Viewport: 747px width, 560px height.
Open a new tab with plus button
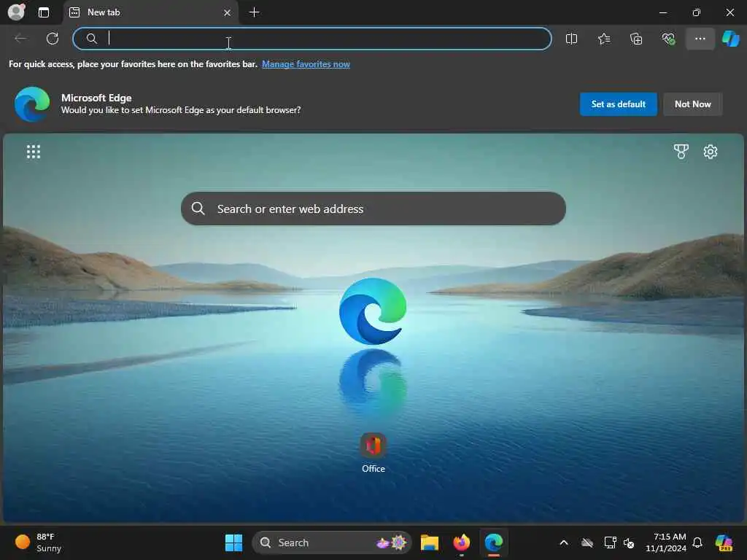pos(255,12)
